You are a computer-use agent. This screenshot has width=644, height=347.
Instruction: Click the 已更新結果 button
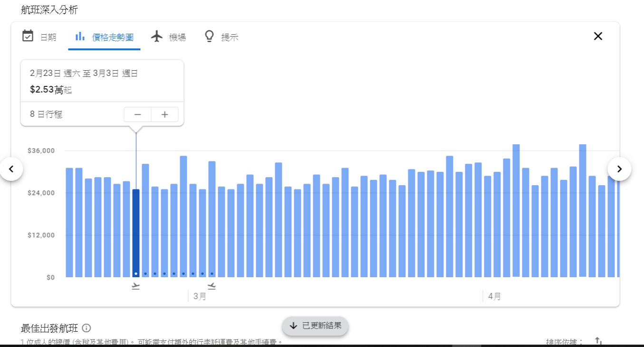pos(315,326)
